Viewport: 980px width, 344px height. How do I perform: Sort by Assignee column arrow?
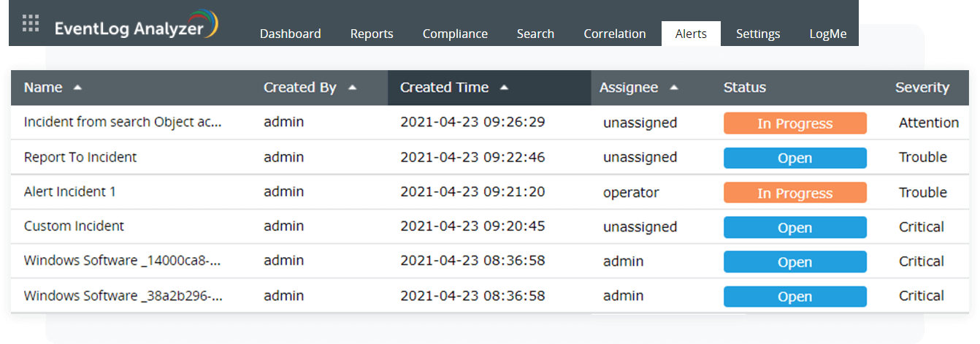[673, 88]
